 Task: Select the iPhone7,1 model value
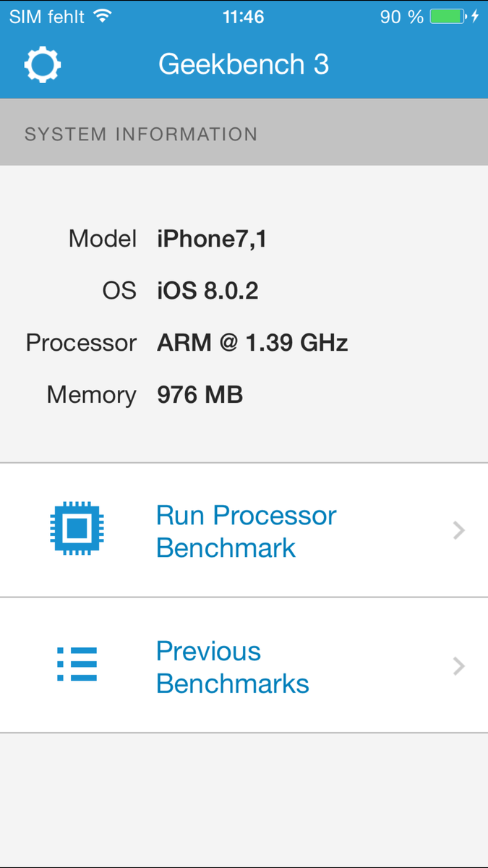[212, 239]
